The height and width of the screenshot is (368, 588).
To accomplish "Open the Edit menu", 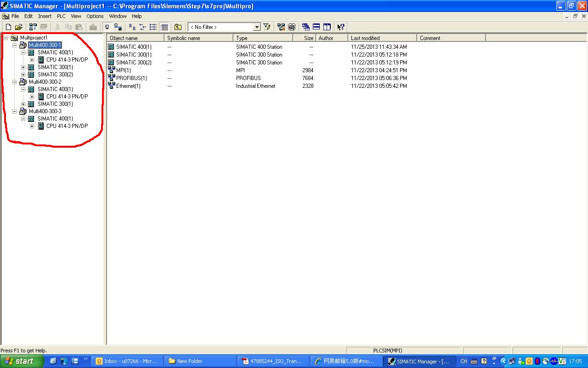I will tap(28, 16).
